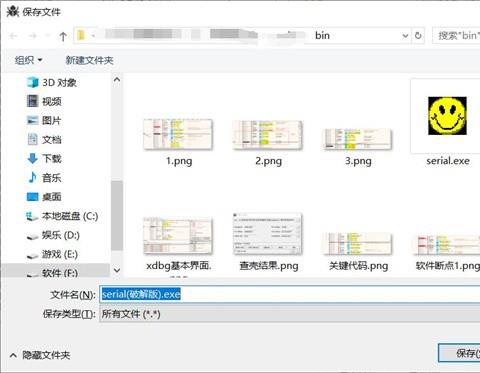Click the 1.png file name
The height and width of the screenshot is (373, 480).
(x=179, y=161)
